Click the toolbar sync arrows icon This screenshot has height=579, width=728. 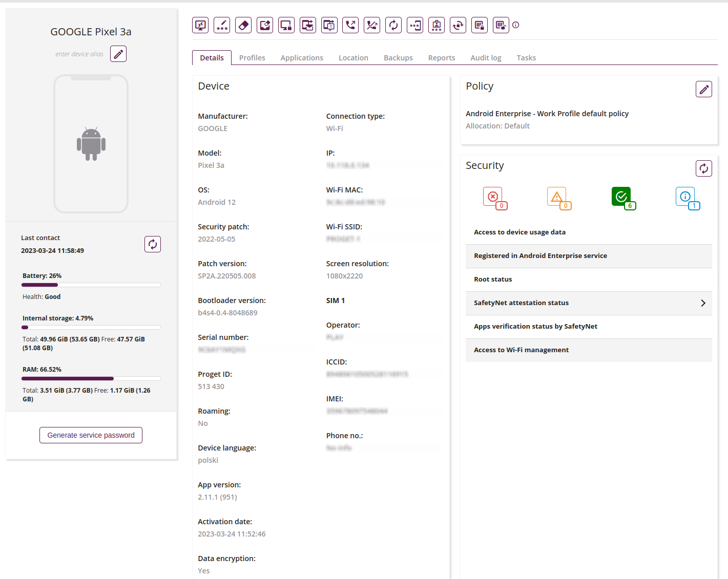coord(393,25)
